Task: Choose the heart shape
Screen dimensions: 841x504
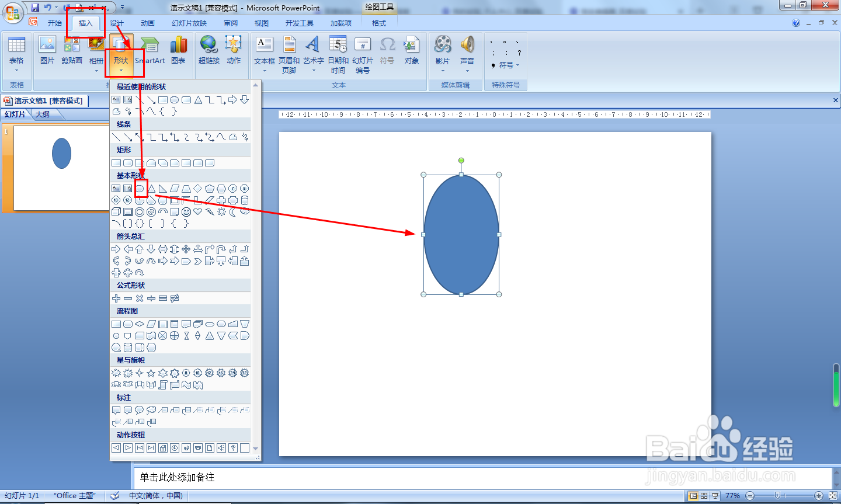Action: 198,212
